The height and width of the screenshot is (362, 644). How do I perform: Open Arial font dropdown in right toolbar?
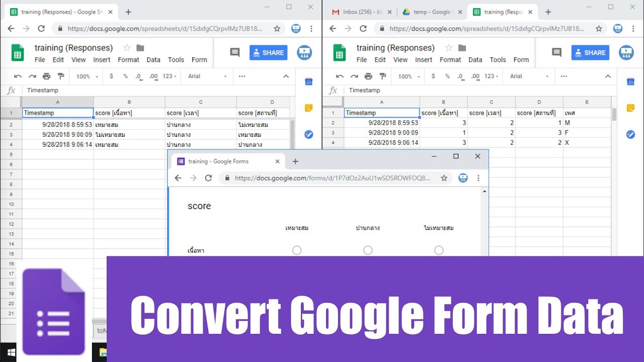[x=529, y=76]
